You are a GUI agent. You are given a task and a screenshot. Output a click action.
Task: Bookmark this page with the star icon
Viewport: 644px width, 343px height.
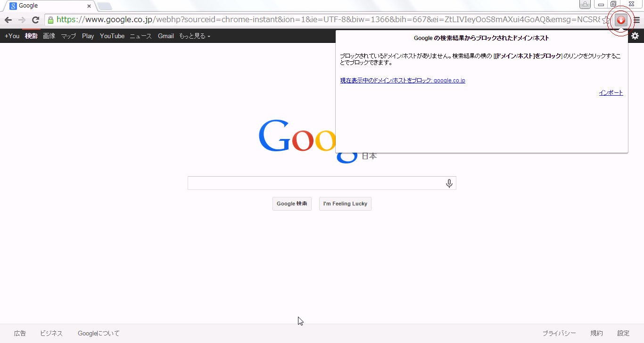click(606, 20)
